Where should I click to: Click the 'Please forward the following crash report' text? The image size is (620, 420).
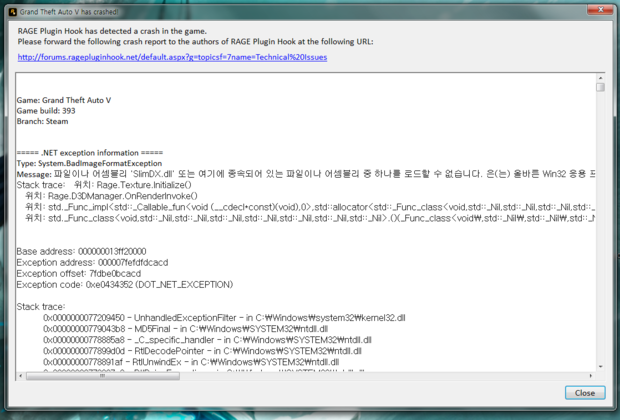tap(195, 42)
